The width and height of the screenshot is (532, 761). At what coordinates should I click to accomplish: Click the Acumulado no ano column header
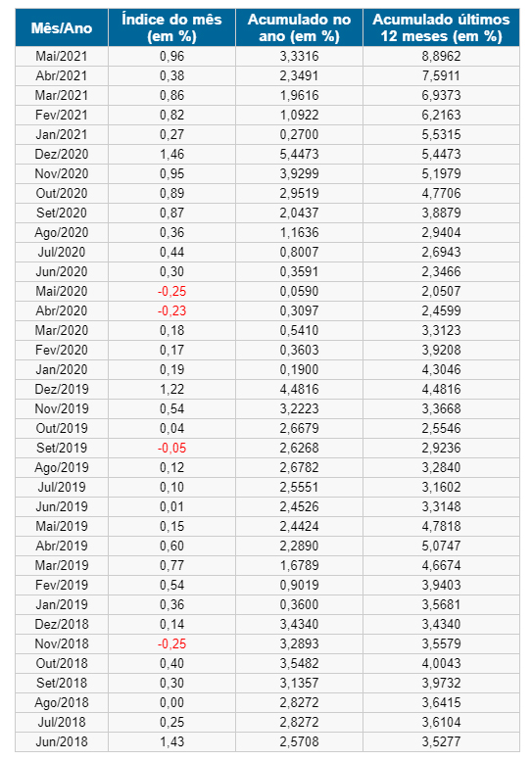coord(299,27)
